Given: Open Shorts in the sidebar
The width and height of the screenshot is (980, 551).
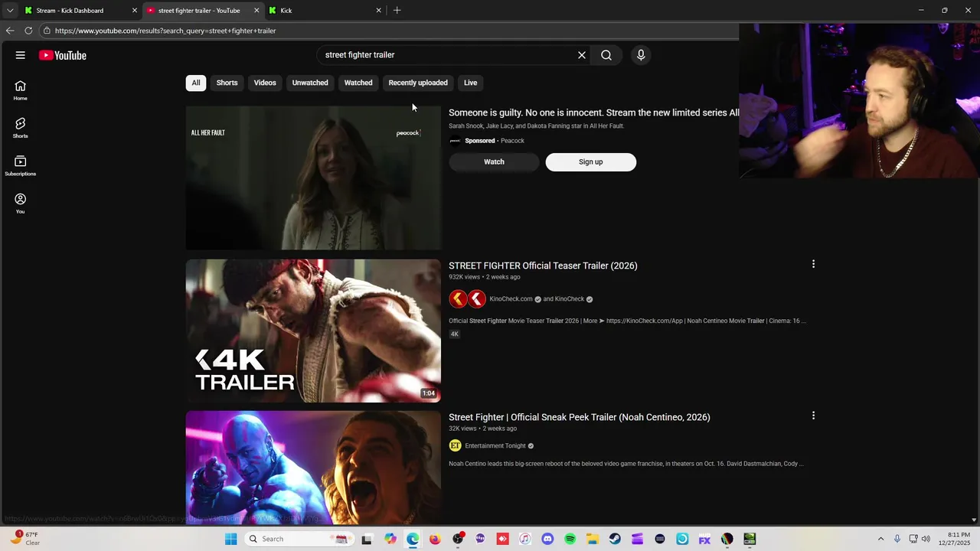Looking at the screenshot, I should (x=20, y=128).
